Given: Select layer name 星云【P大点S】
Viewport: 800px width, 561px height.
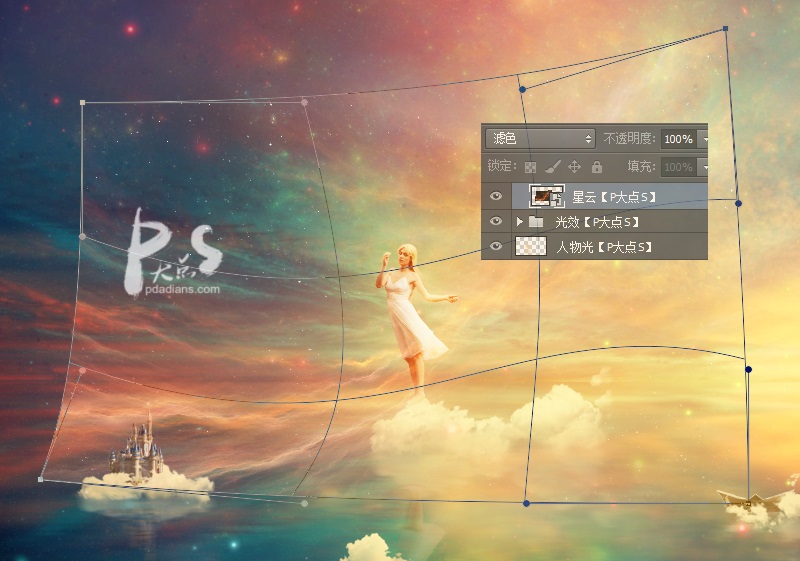Looking at the screenshot, I should coord(614,197).
